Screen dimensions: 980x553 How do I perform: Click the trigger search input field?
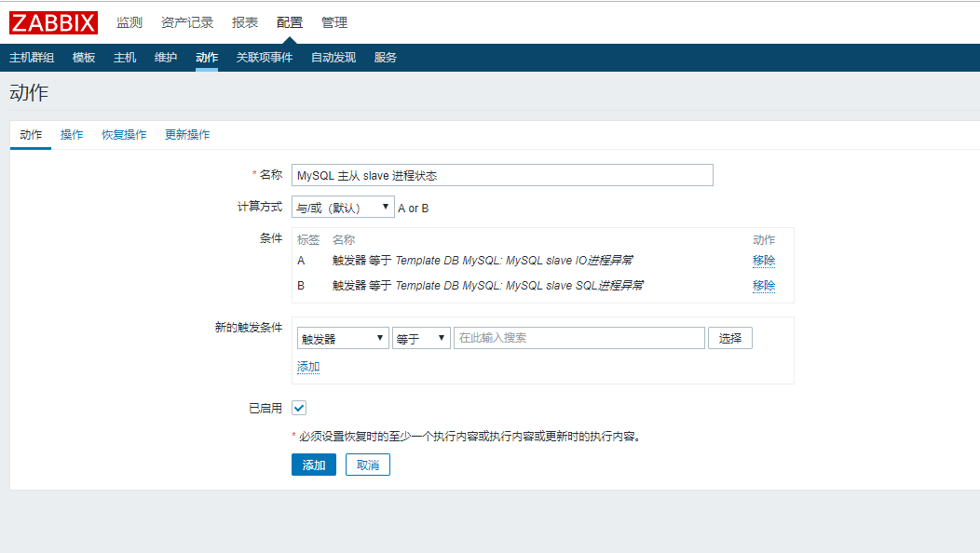point(578,338)
